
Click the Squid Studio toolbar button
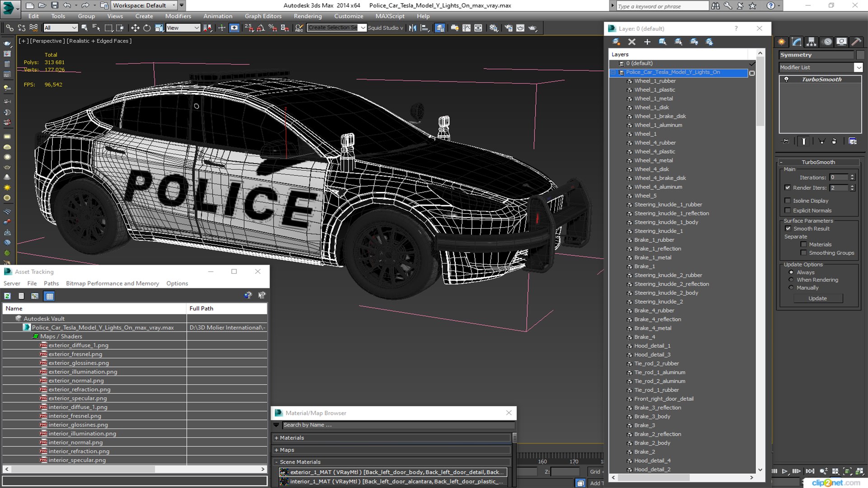pos(385,28)
